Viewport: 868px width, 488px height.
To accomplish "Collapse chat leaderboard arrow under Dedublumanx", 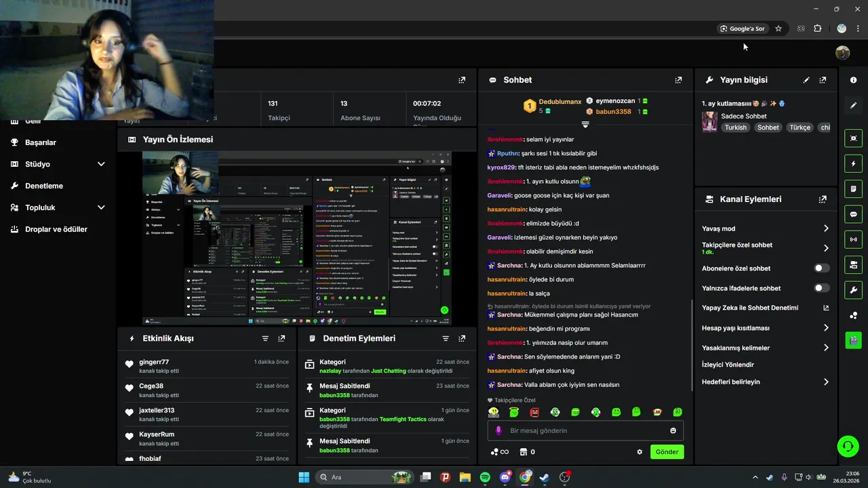I will pos(585,125).
